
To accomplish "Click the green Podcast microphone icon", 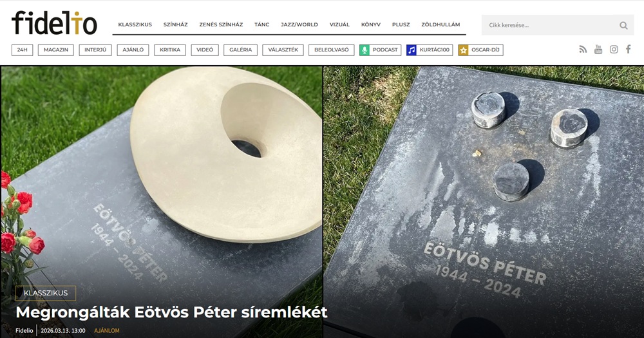I will [365, 50].
